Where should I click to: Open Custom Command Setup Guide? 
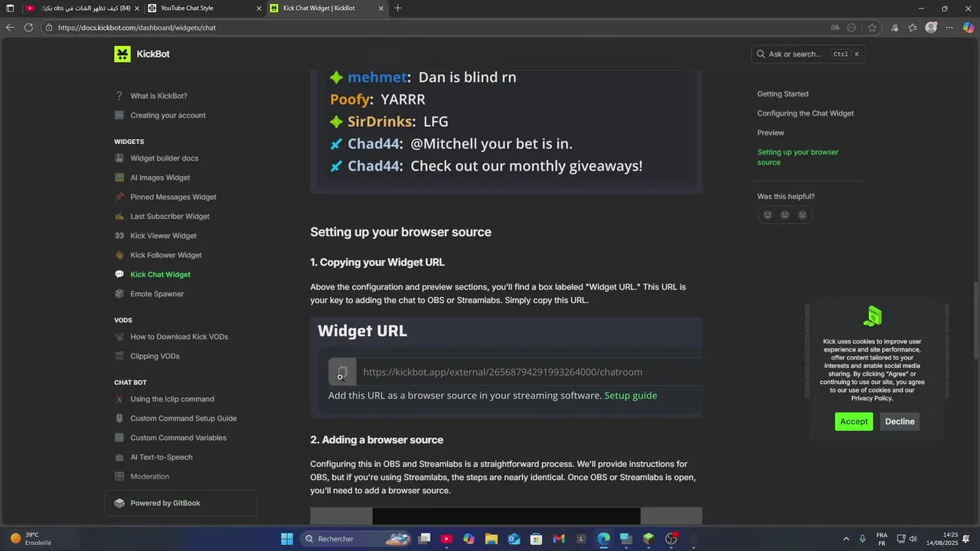(183, 419)
